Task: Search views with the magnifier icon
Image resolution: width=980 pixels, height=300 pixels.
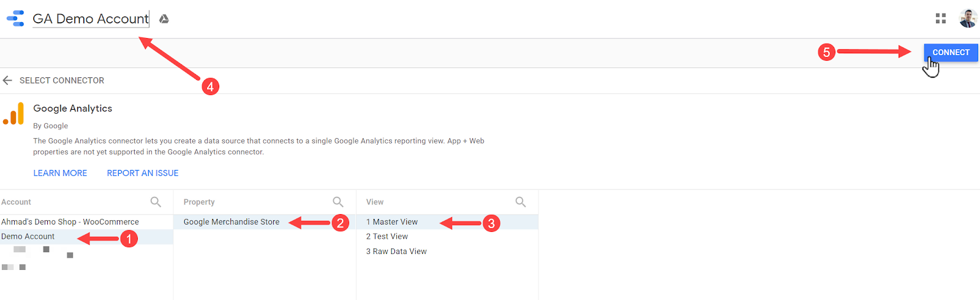Action: 521,202
